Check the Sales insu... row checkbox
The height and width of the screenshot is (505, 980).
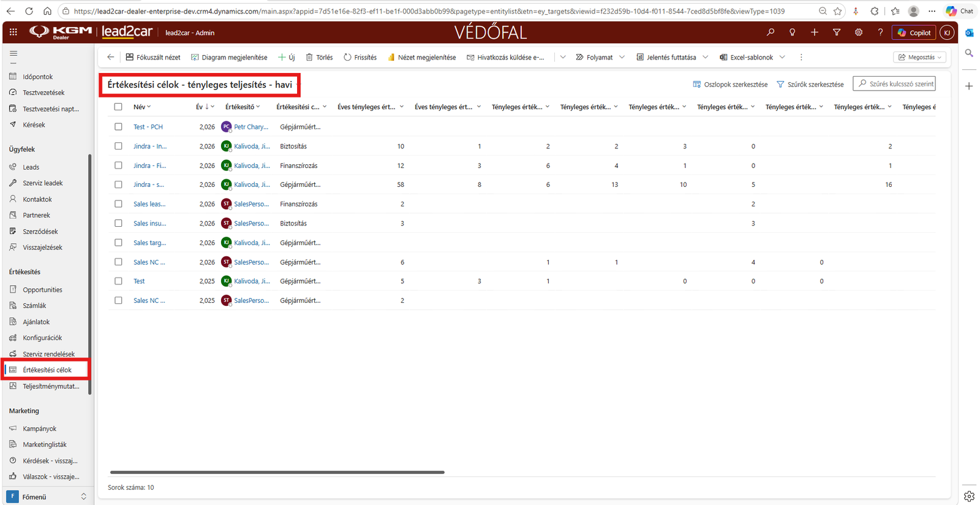coord(118,223)
